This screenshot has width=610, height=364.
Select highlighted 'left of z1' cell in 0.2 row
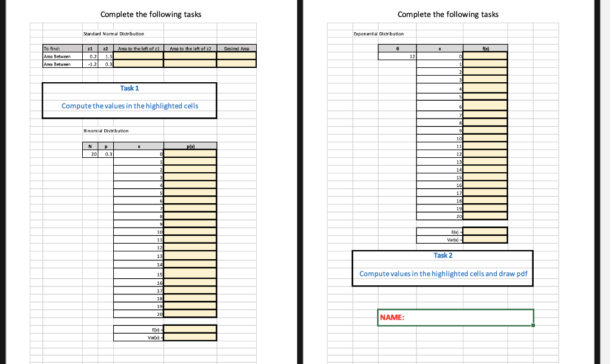tap(138, 56)
